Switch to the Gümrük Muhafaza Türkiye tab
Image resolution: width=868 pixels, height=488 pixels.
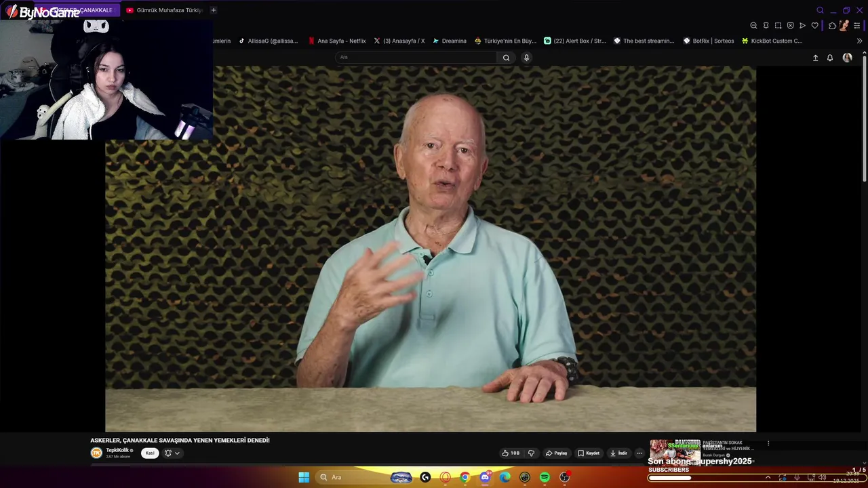tap(165, 10)
